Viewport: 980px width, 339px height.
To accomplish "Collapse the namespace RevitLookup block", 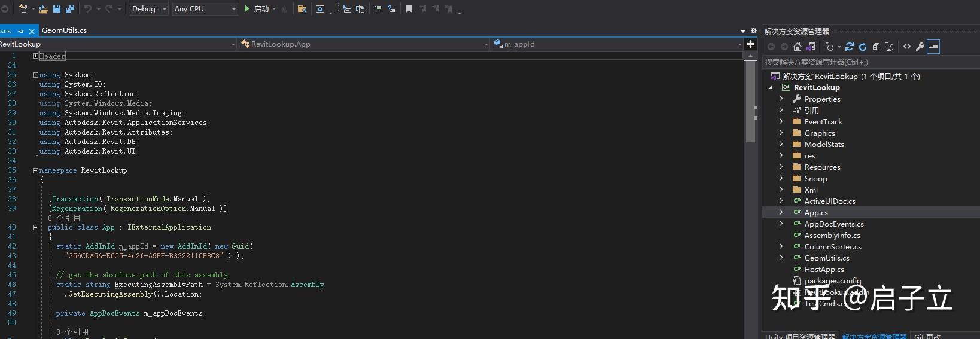I will click(35, 171).
